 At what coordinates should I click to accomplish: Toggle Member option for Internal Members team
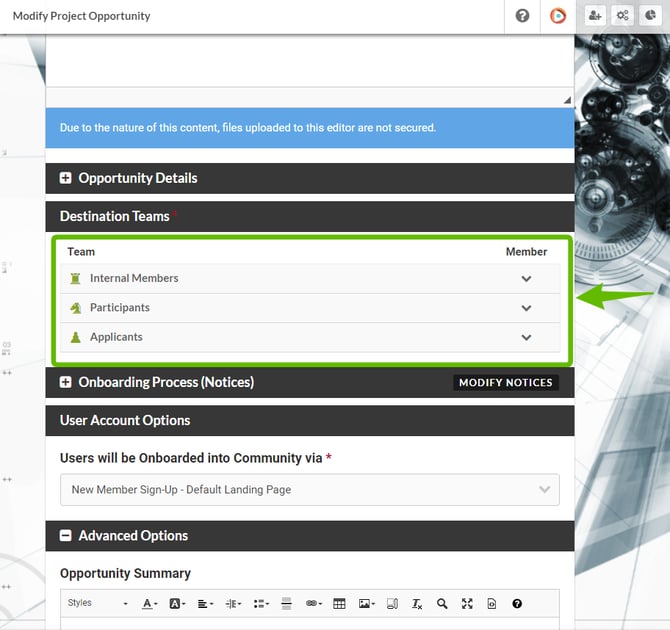coord(526,279)
